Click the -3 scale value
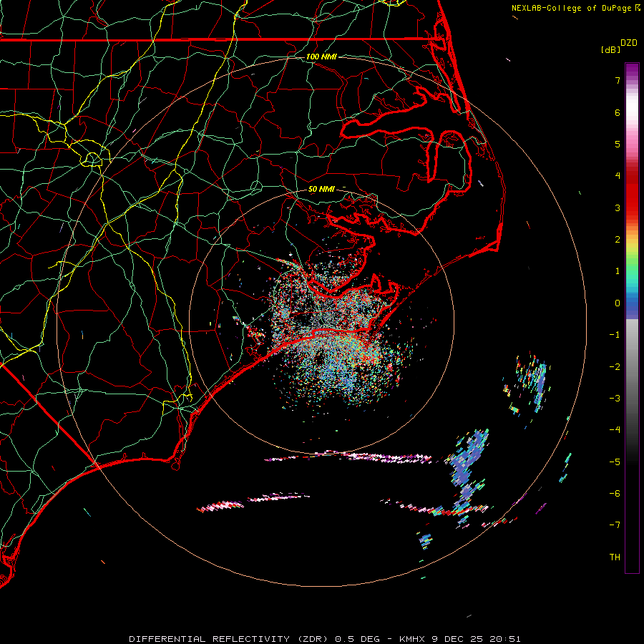The width and height of the screenshot is (644, 644). [615, 399]
